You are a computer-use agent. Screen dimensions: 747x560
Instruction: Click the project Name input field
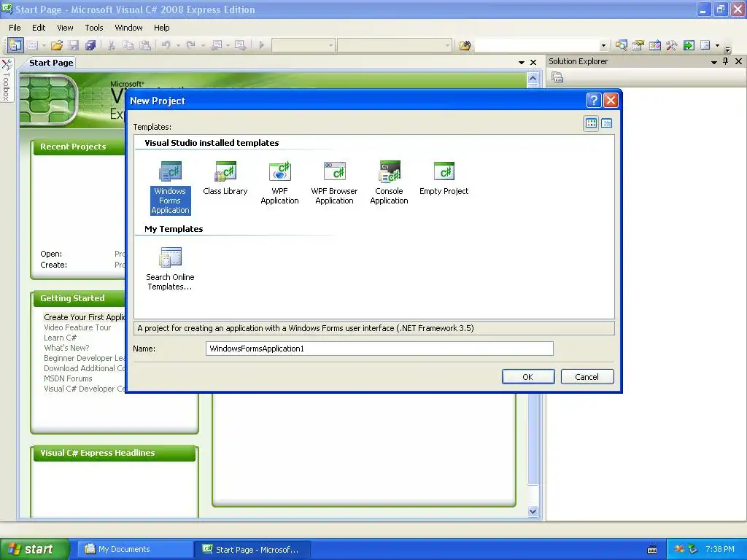click(x=379, y=349)
